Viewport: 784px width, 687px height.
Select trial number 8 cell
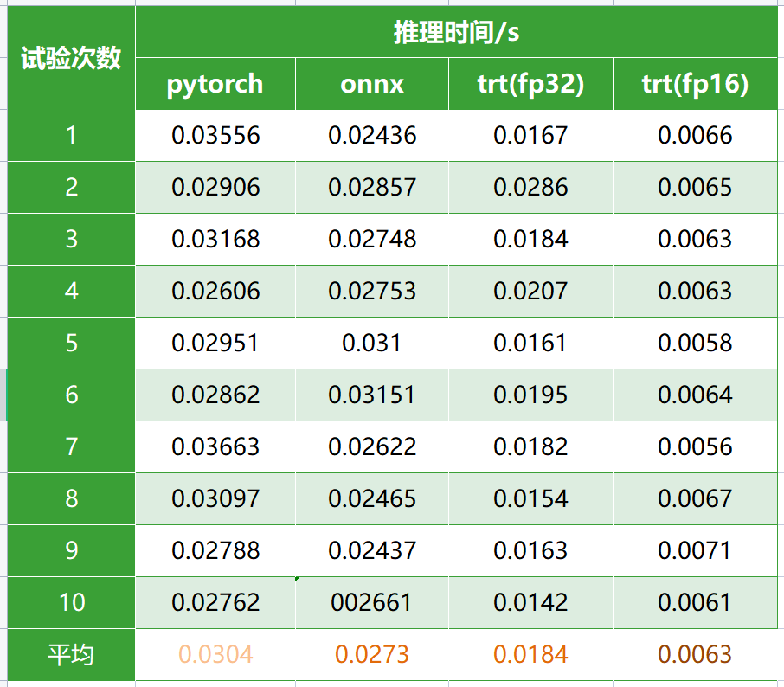[x=71, y=498]
